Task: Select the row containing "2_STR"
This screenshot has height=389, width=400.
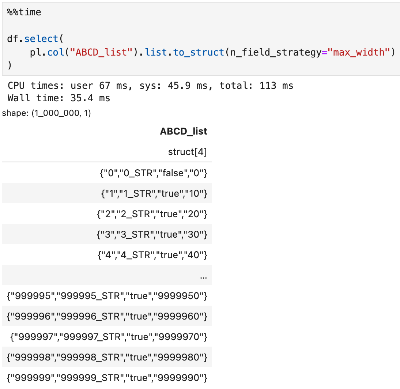Action: (107, 214)
